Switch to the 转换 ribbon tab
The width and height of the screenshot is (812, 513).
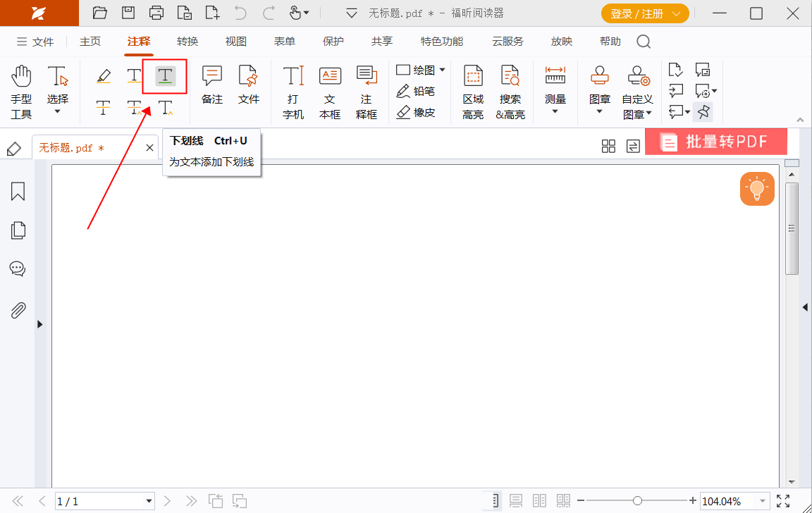point(187,42)
